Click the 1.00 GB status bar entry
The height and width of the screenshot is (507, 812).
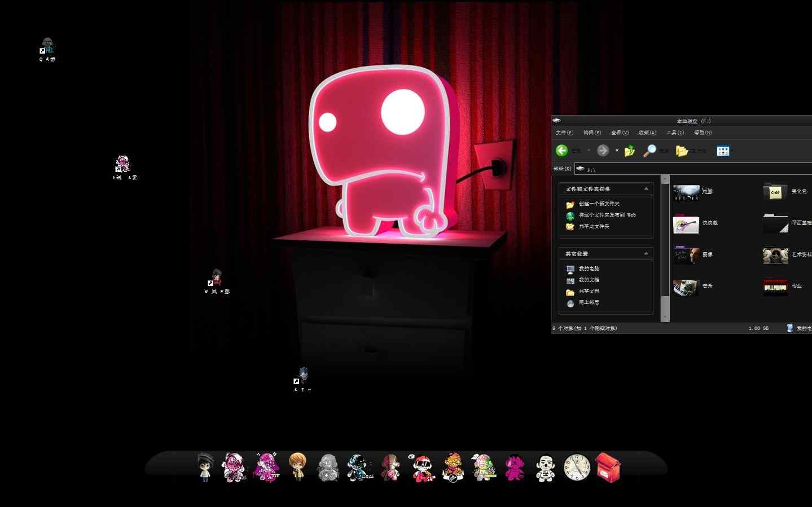pos(758,328)
